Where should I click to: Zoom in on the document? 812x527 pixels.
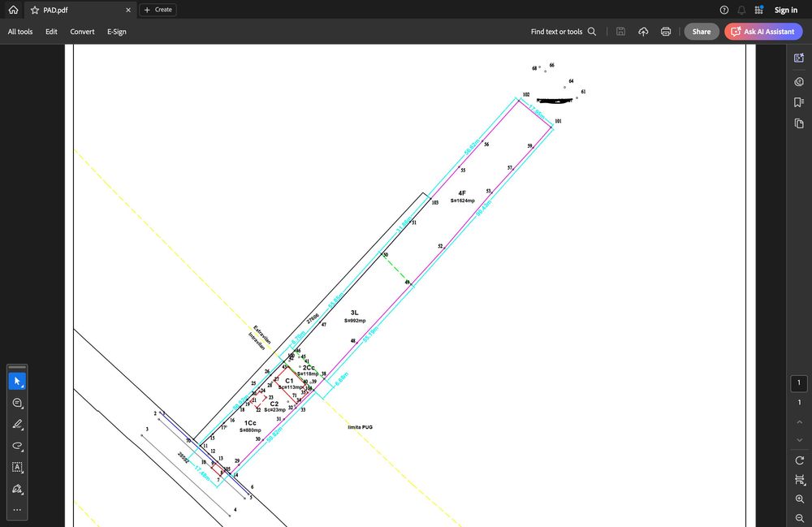tap(800, 499)
